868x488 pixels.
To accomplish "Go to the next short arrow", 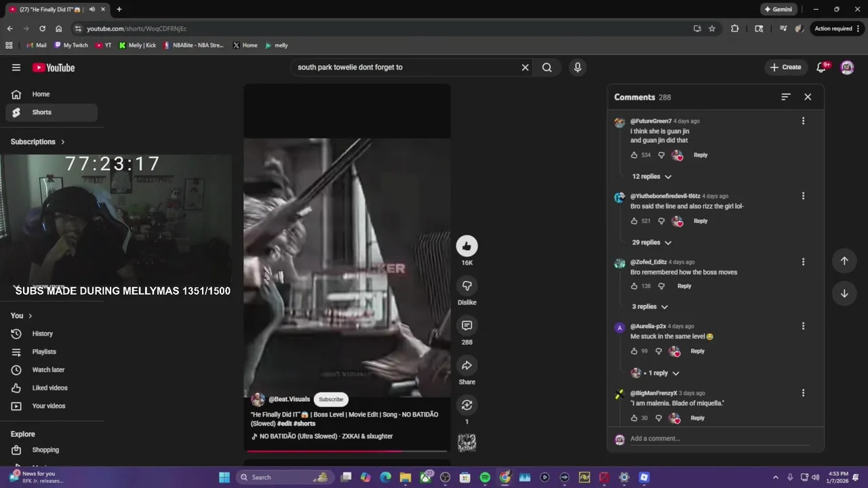I will [x=844, y=293].
